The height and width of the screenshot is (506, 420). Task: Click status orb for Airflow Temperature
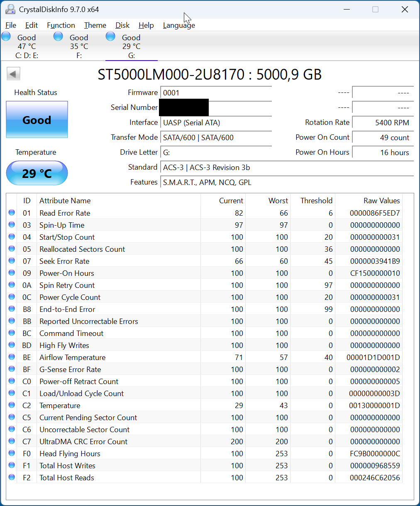coord(12,357)
